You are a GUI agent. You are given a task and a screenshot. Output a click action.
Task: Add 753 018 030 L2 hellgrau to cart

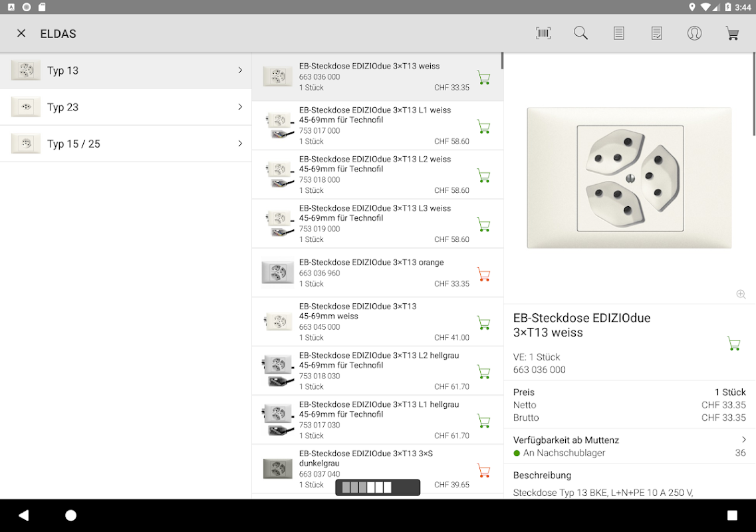pyautogui.click(x=483, y=372)
